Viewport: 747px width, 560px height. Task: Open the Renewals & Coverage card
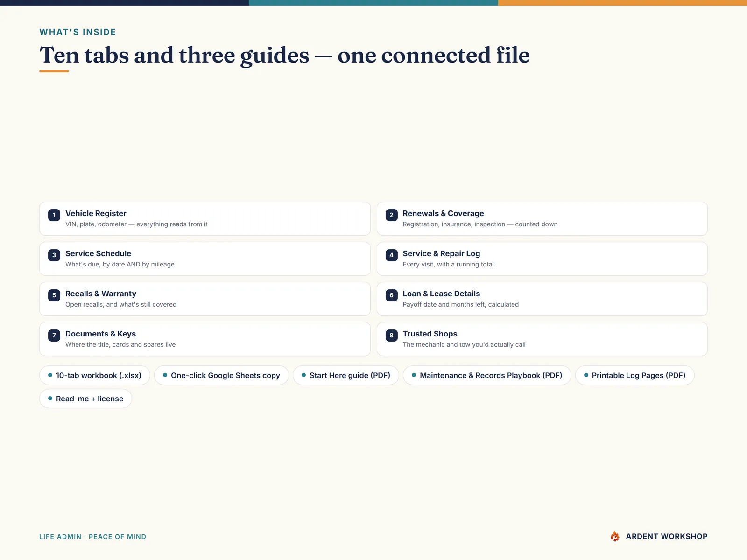point(542,219)
